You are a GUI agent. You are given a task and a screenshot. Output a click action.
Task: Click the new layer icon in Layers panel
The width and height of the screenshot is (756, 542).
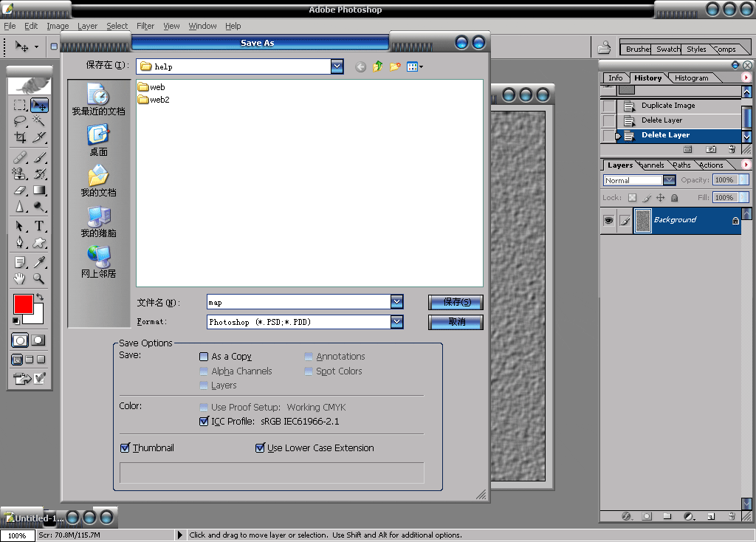711,516
